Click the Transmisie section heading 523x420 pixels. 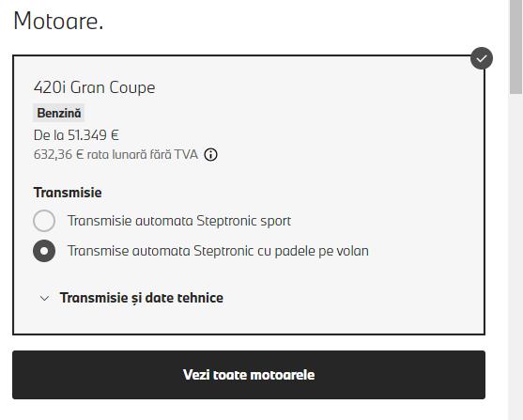[x=68, y=193]
